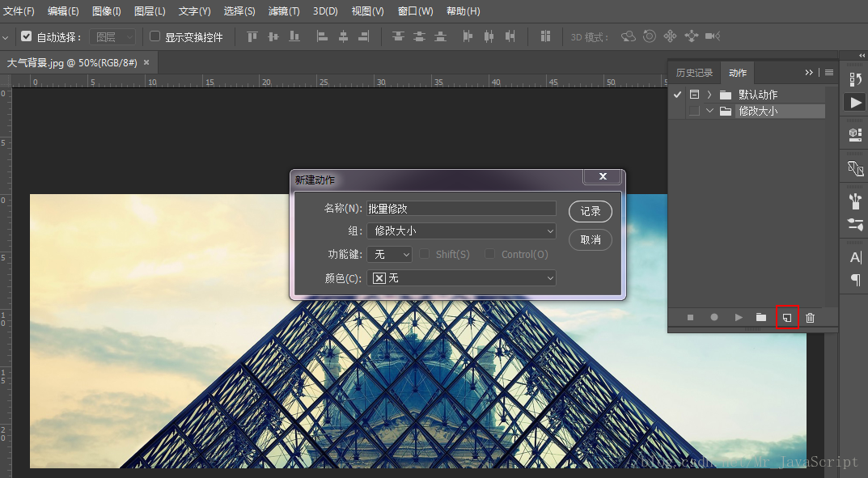This screenshot has width=868, height=478.
Task: Click the Align top edges icon
Action: (x=252, y=36)
